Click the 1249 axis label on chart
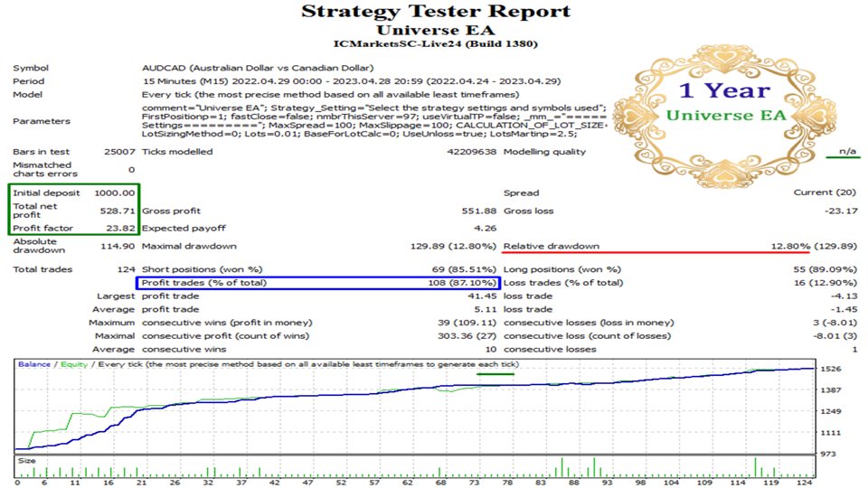Screen dimensions: 868x488 [x=831, y=411]
